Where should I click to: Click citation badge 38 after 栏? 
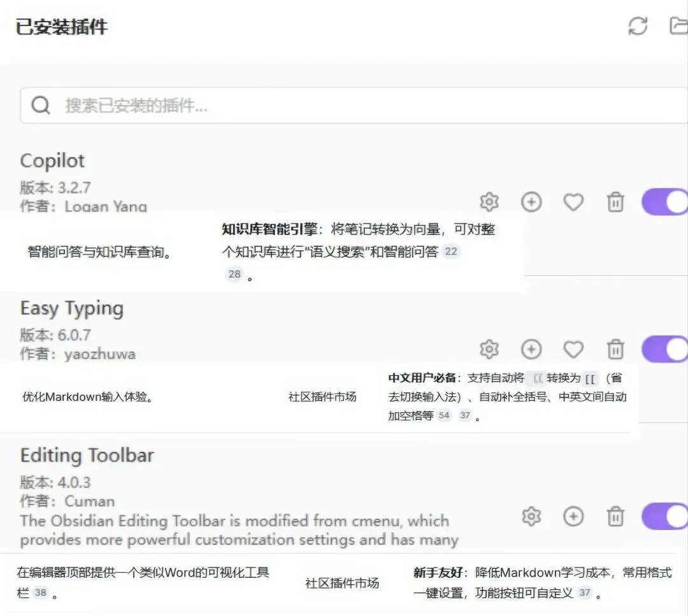[x=41, y=592]
